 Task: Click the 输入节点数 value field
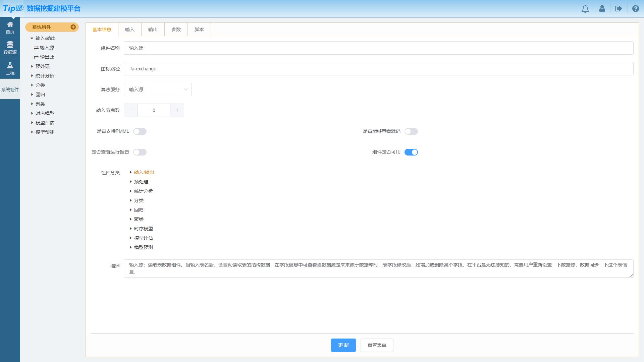point(154,110)
